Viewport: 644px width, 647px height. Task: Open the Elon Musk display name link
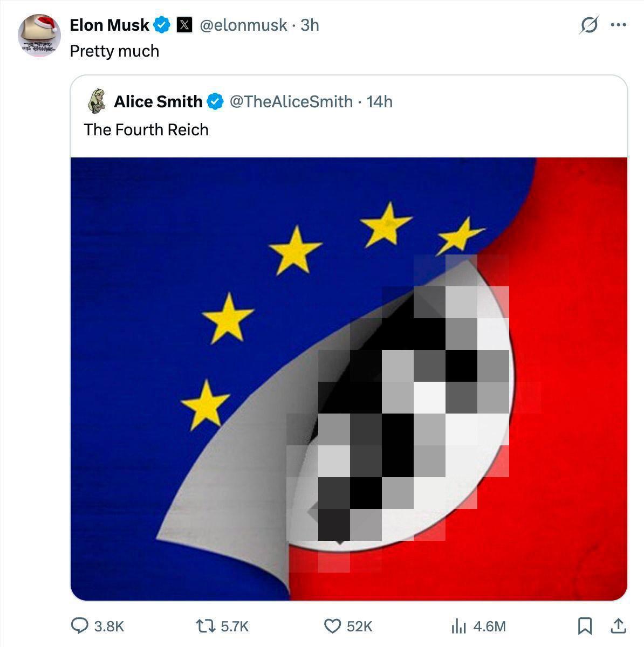pyautogui.click(x=109, y=25)
